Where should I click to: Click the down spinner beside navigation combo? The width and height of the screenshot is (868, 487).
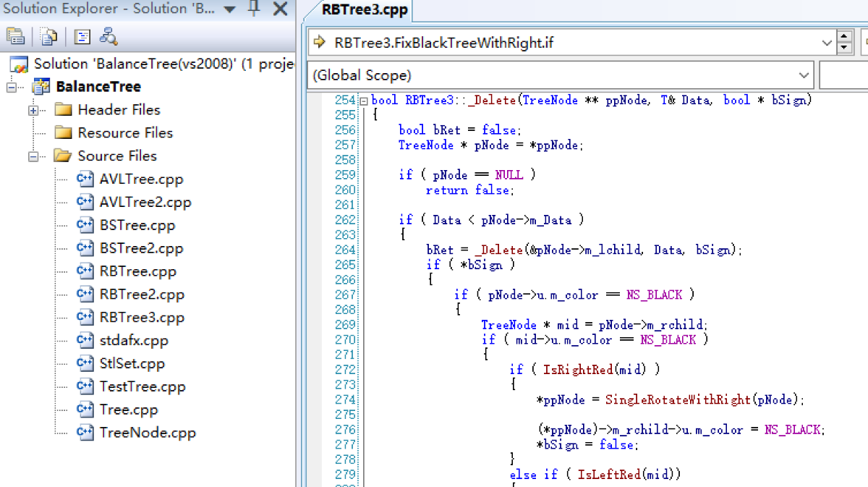845,48
